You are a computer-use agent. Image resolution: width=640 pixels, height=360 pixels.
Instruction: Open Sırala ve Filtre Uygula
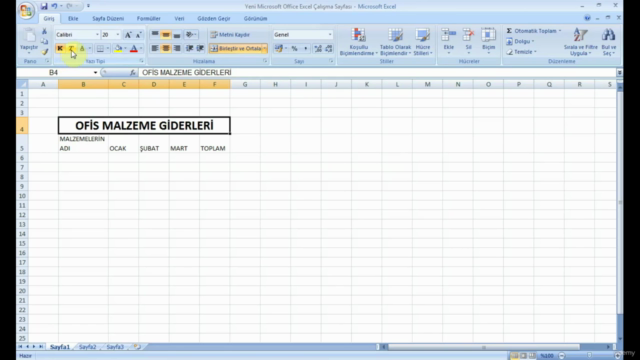[x=580, y=42]
